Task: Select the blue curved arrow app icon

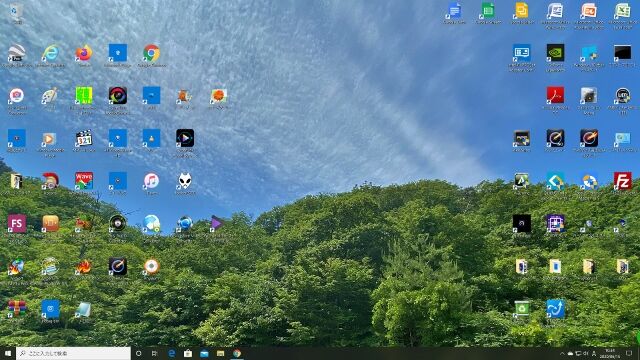Action: [x=555, y=309]
